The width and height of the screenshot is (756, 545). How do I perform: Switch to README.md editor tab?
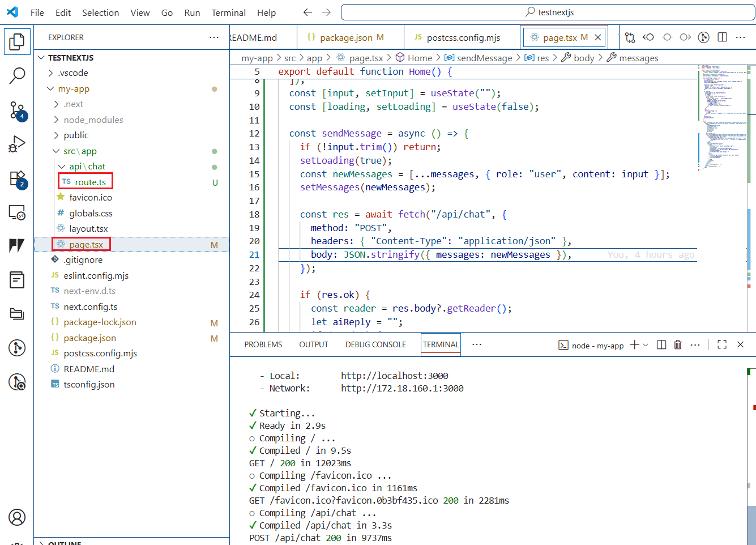click(263, 37)
